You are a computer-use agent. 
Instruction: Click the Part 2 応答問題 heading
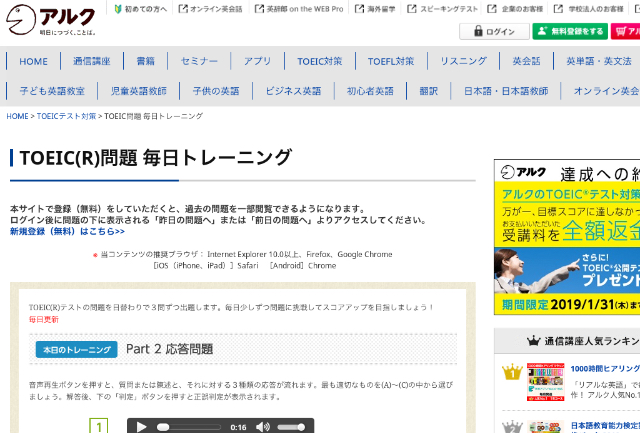pyautogui.click(x=169, y=349)
